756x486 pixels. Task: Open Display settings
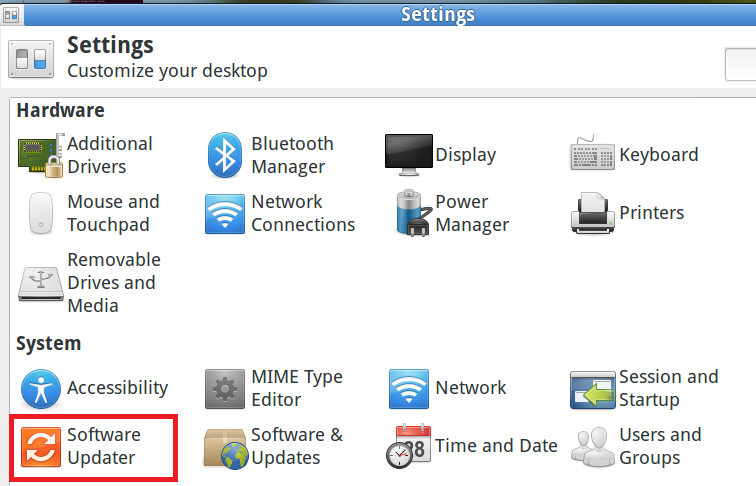(x=440, y=155)
